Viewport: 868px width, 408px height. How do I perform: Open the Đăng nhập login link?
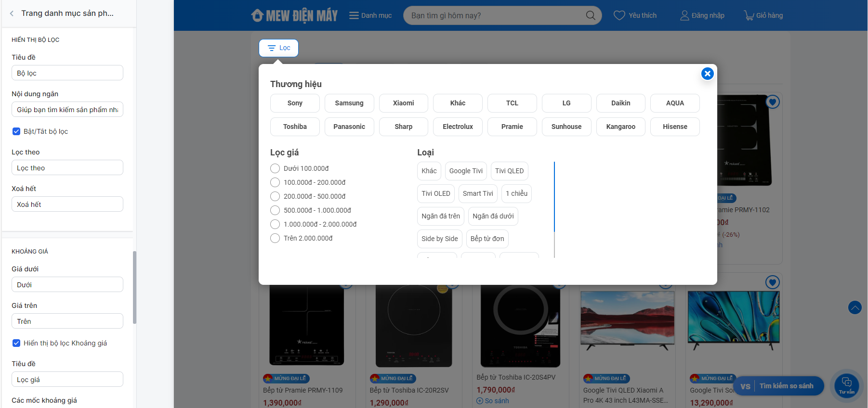(702, 15)
